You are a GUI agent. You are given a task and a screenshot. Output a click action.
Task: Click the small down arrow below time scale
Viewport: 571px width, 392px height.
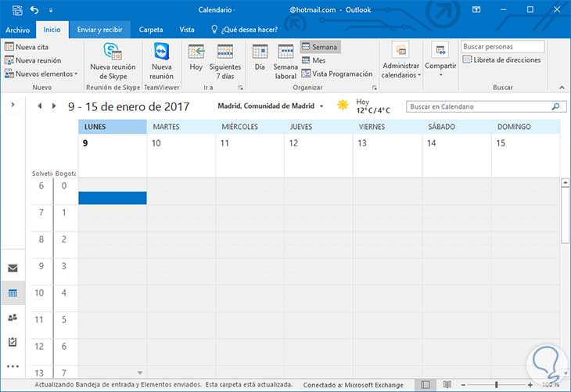(140, 372)
